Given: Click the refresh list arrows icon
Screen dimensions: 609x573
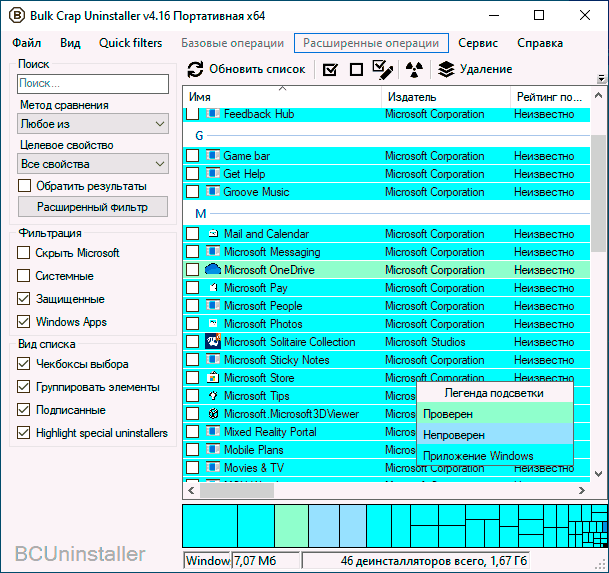Looking at the screenshot, I should [x=195, y=70].
